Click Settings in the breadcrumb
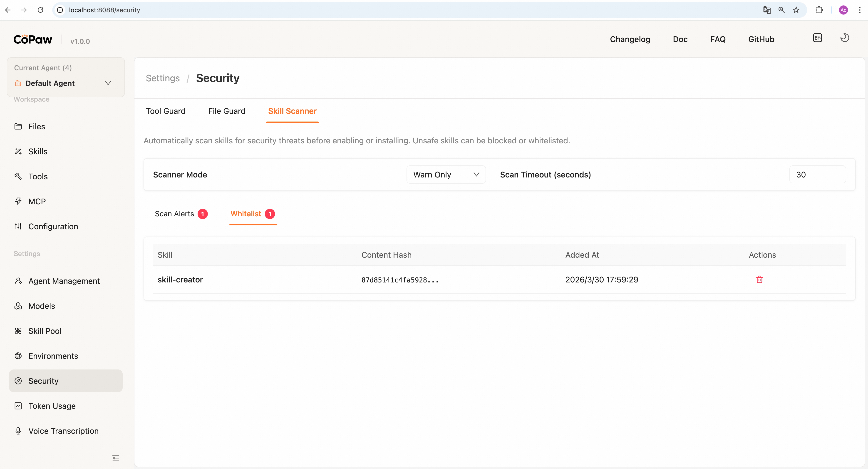Viewport: 868px width, 469px height. point(163,78)
